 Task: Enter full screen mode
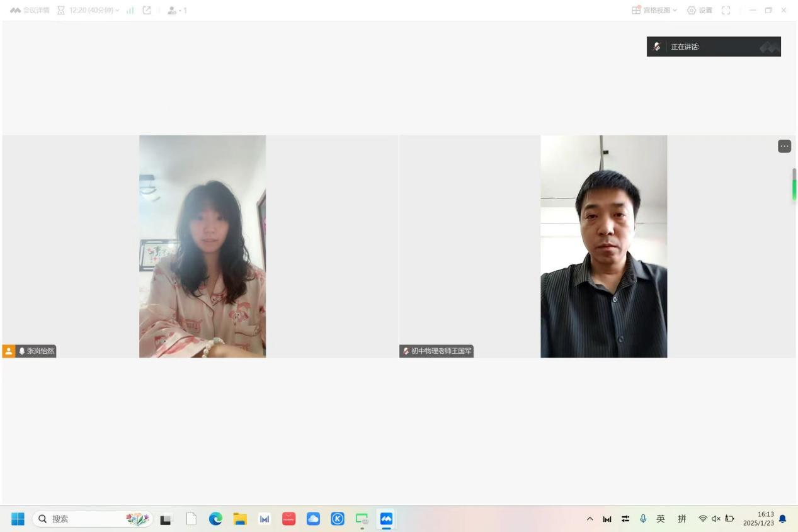[726, 11]
